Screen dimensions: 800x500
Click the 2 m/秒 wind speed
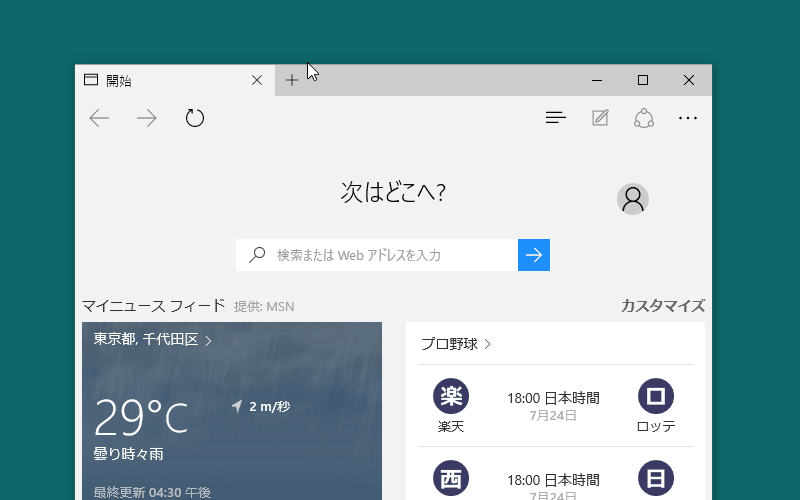269,407
